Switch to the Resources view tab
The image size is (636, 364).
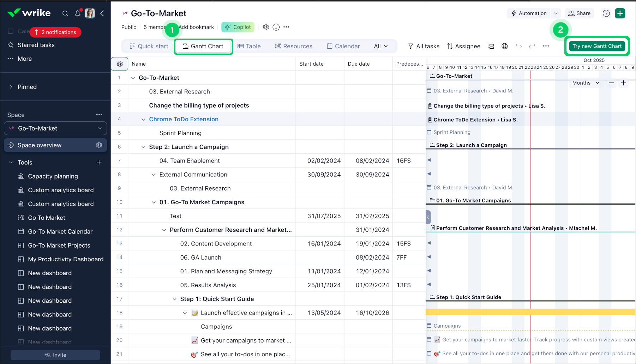point(294,46)
